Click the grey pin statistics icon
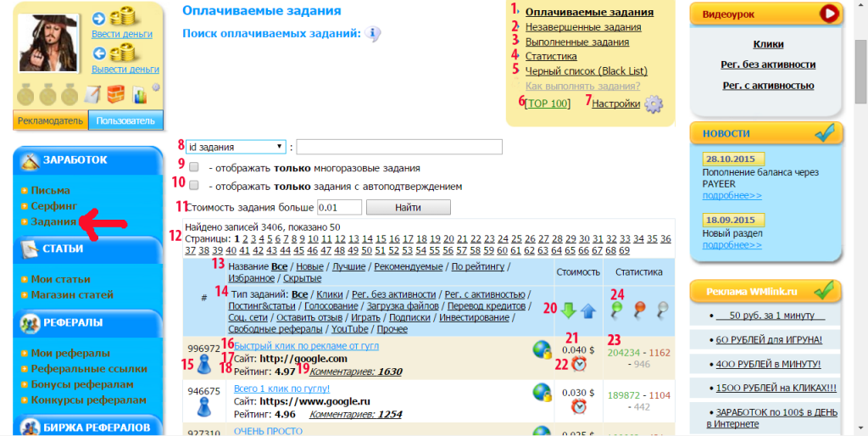 point(661,310)
